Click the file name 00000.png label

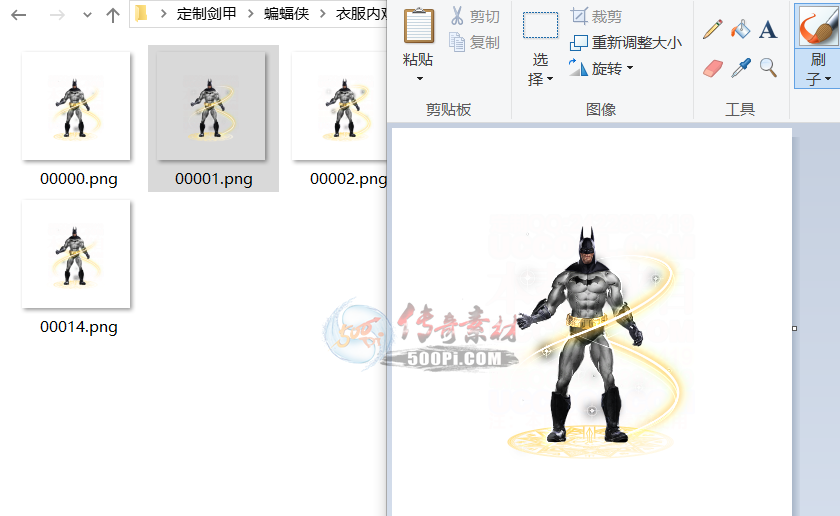(79, 178)
